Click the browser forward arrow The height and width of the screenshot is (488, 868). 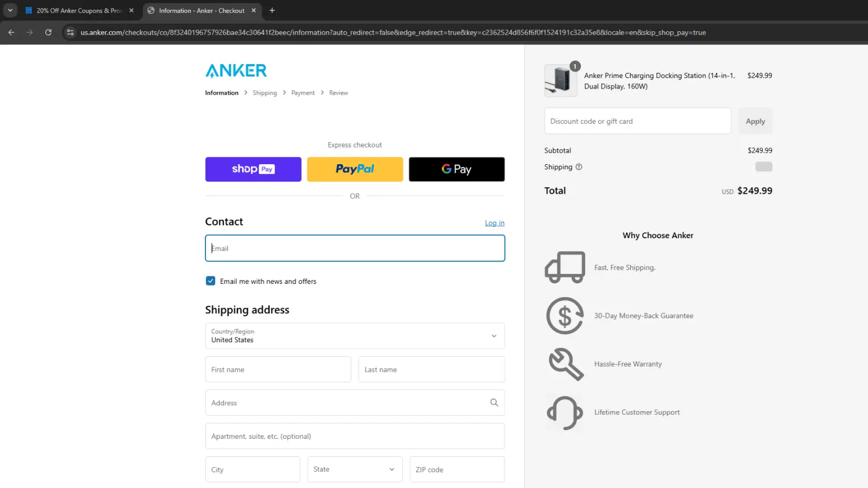click(x=30, y=32)
